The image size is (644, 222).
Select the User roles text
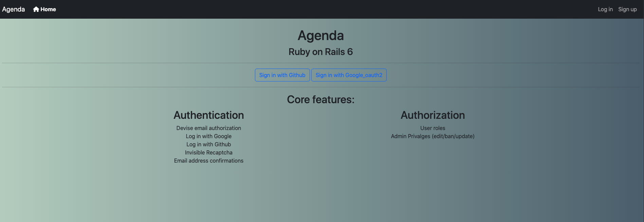(433, 128)
